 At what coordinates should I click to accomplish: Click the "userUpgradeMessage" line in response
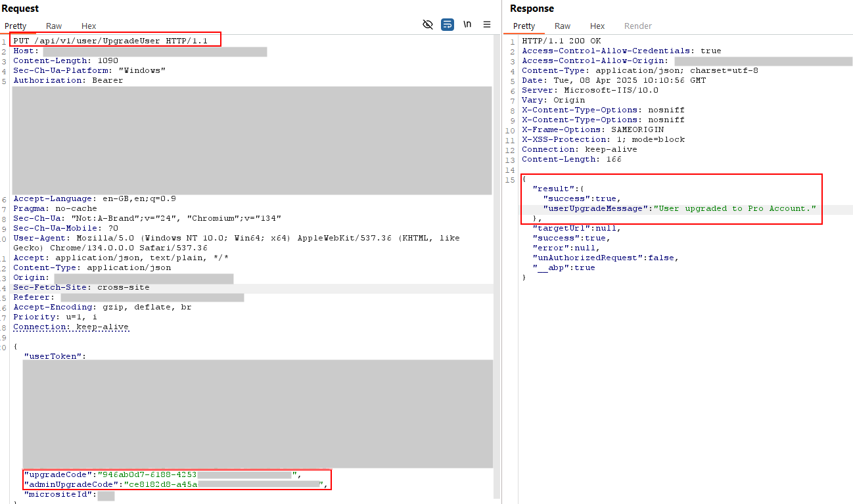(x=680, y=208)
